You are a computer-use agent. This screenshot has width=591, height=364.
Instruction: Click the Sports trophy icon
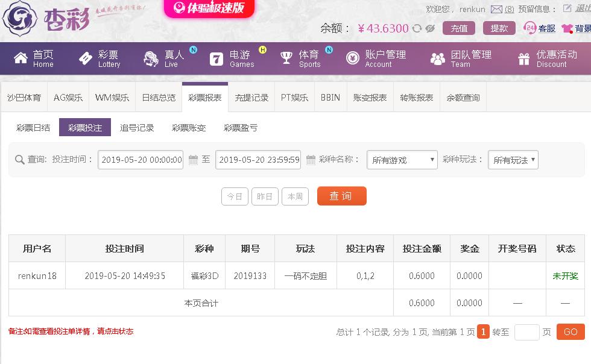pos(286,58)
